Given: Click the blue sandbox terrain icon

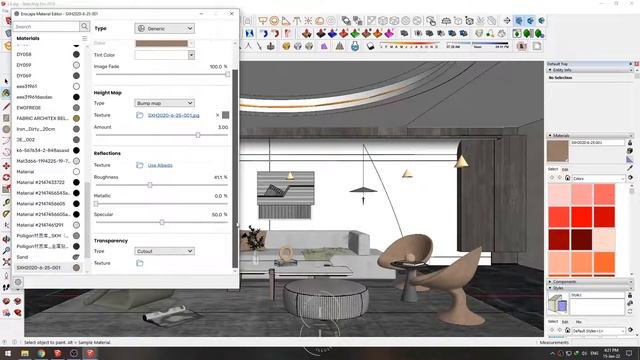Looking at the screenshot, I should 332,33.
